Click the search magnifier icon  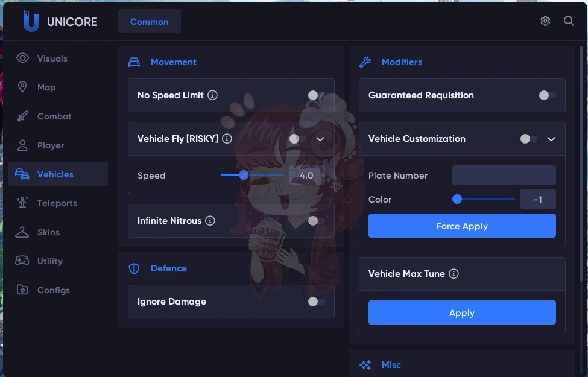click(569, 21)
